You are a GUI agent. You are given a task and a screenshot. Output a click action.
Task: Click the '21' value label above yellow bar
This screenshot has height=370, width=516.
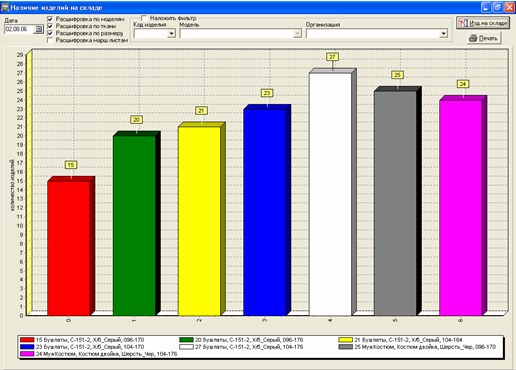pyautogui.click(x=201, y=111)
